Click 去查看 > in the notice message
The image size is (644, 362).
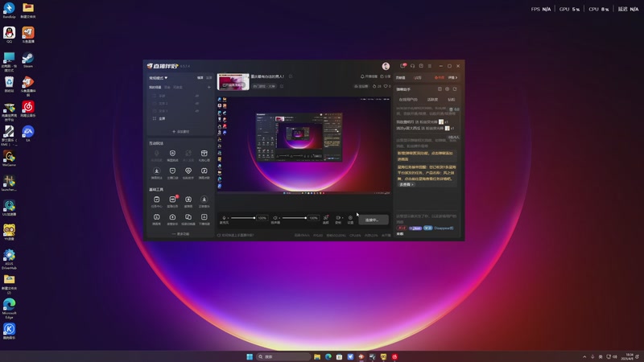[407, 185]
